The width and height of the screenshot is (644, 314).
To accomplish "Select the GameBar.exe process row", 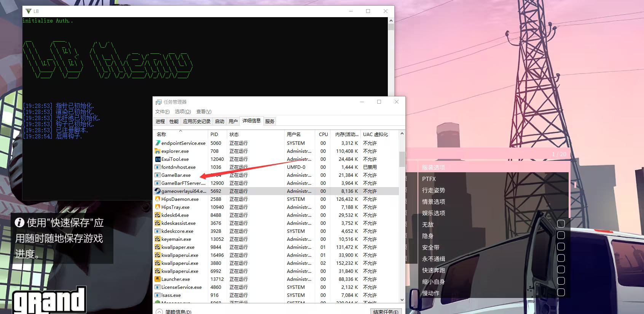I will (176, 175).
